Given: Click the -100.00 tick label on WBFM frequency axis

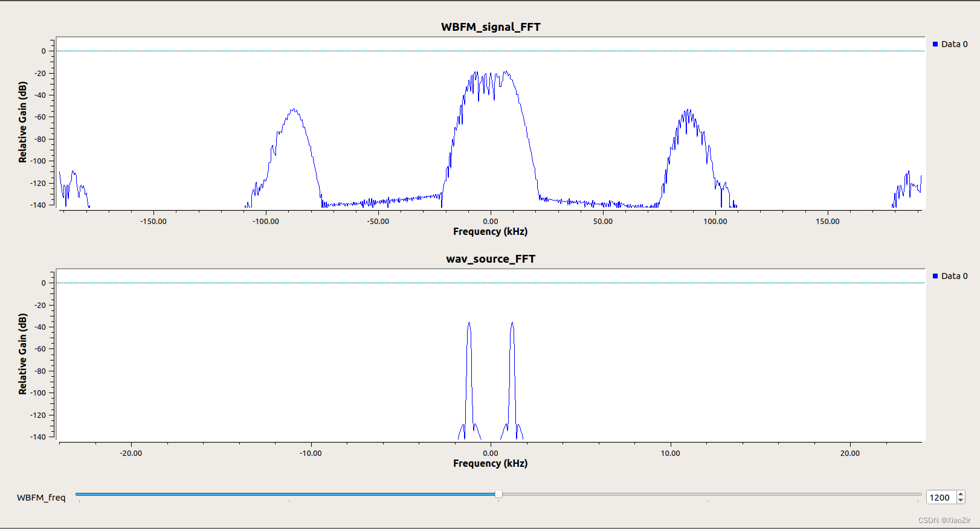Looking at the screenshot, I should pyautogui.click(x=266, y=222).
